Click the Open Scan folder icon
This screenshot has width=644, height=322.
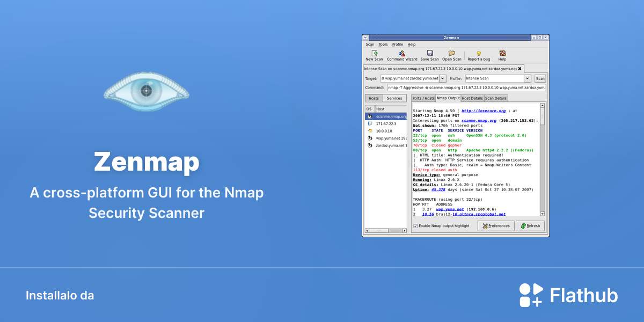click(x=452, y=53)
